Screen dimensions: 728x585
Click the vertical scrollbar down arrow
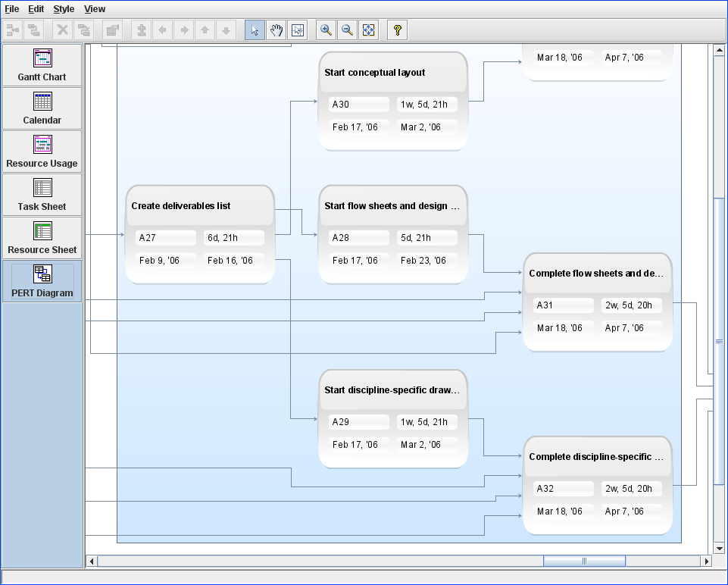click(x=720, y=549)
